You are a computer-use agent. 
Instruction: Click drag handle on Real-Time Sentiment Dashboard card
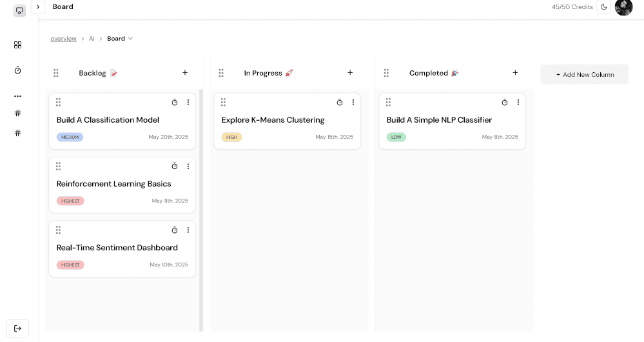(58, 230)
